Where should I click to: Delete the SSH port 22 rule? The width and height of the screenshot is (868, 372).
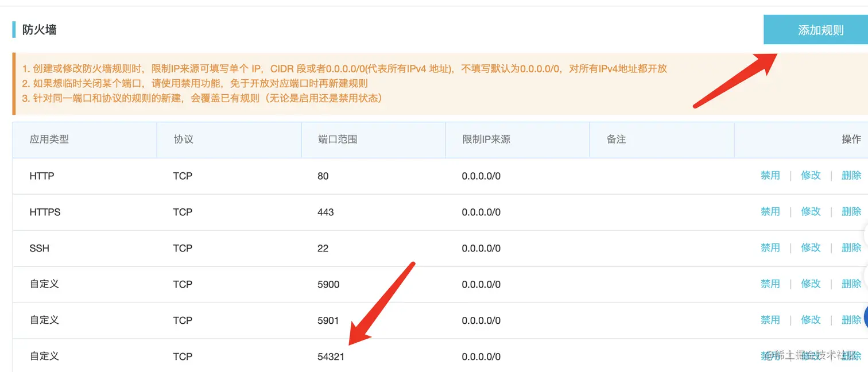tap(851, 248)
